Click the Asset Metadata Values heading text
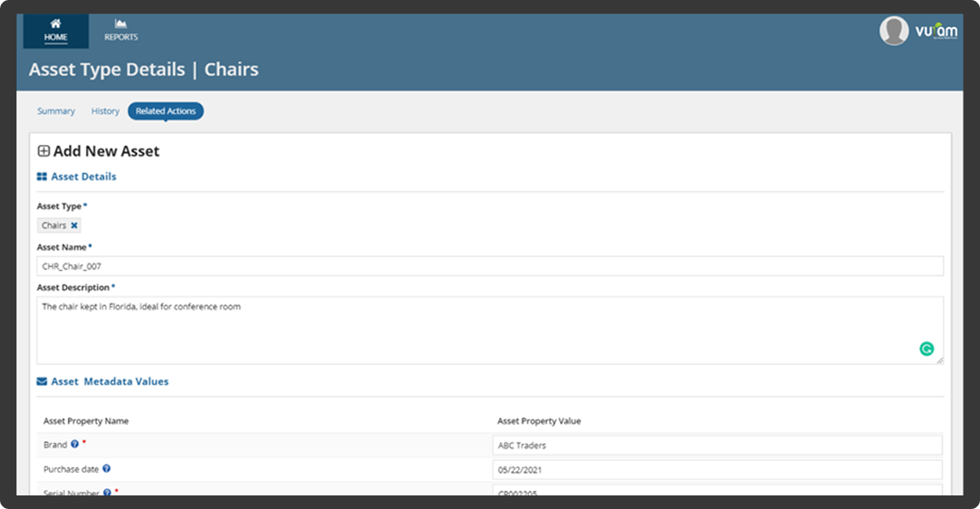 (x=110, y=381)
